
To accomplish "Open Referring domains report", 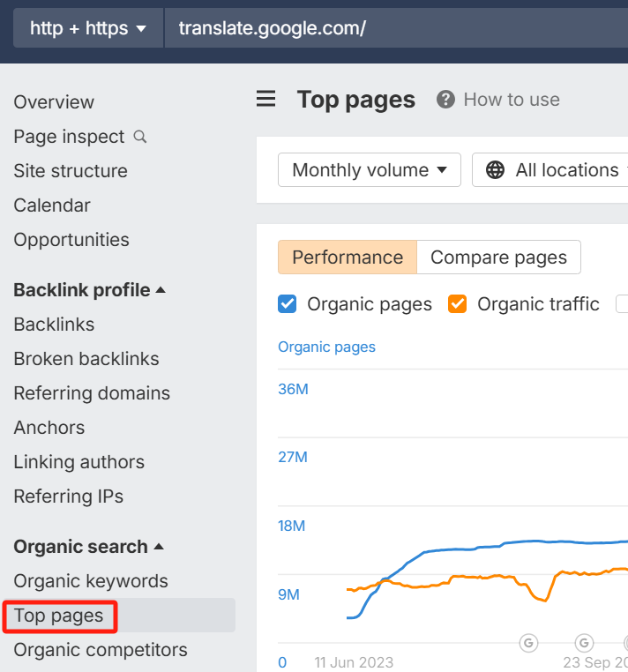I will click(92, 393).
